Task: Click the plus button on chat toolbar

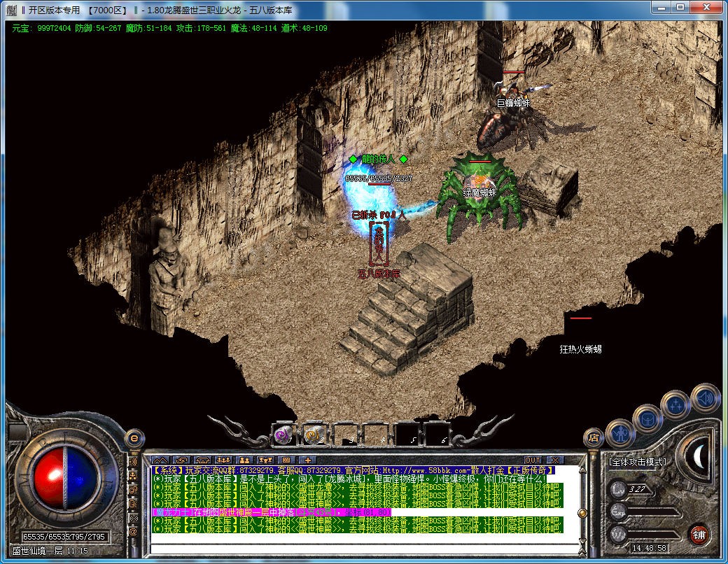Action: pyautogui.click(x=307, y=460)
